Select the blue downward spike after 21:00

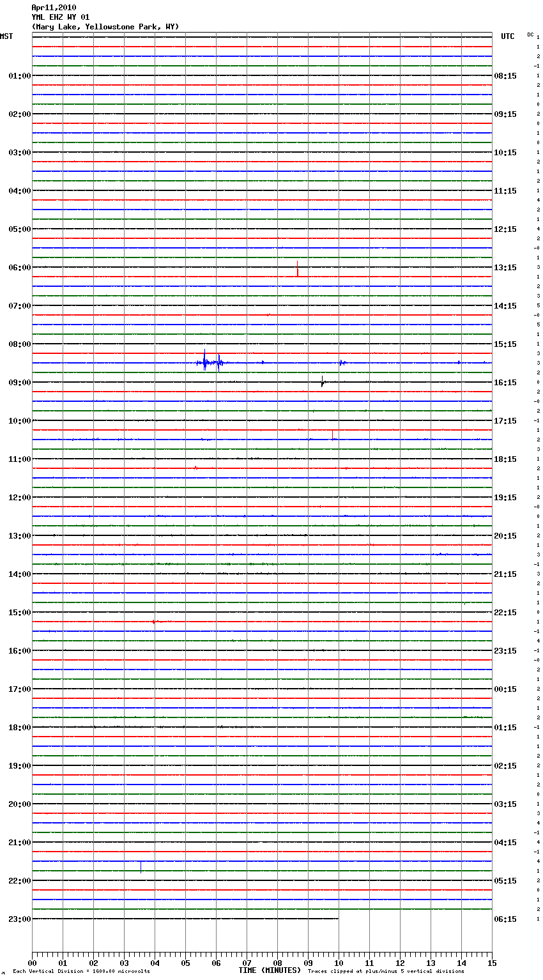point(141,867)
